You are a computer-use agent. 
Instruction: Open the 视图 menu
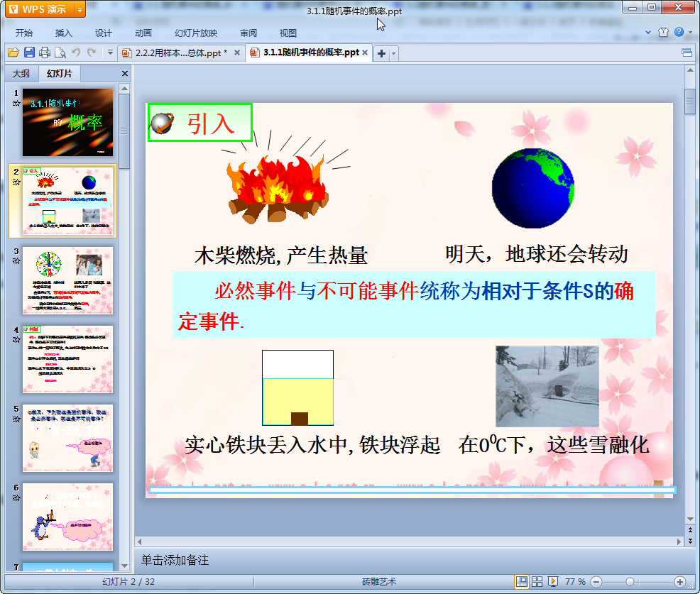tap(288, 33)
